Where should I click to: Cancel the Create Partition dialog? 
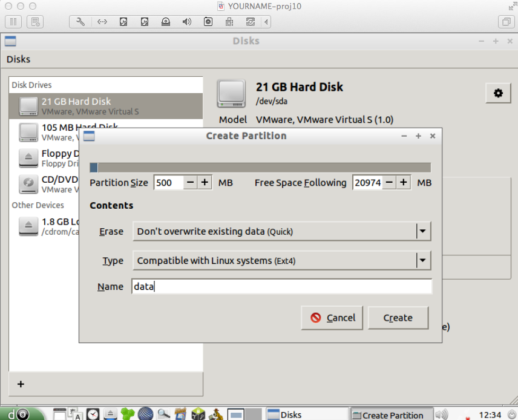click(x=332, y=318)
